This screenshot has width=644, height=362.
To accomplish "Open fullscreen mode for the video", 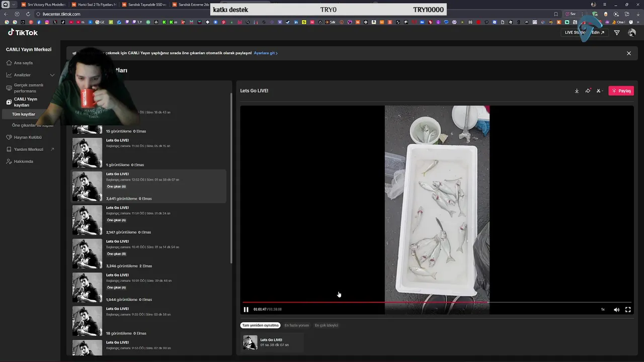I will click(628, 310).
